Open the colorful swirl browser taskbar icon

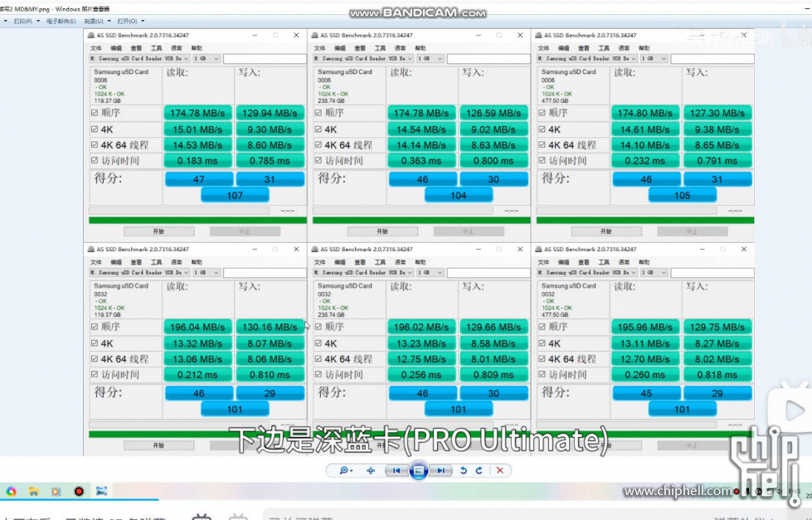pyautogui.click(x=11, y=491)
